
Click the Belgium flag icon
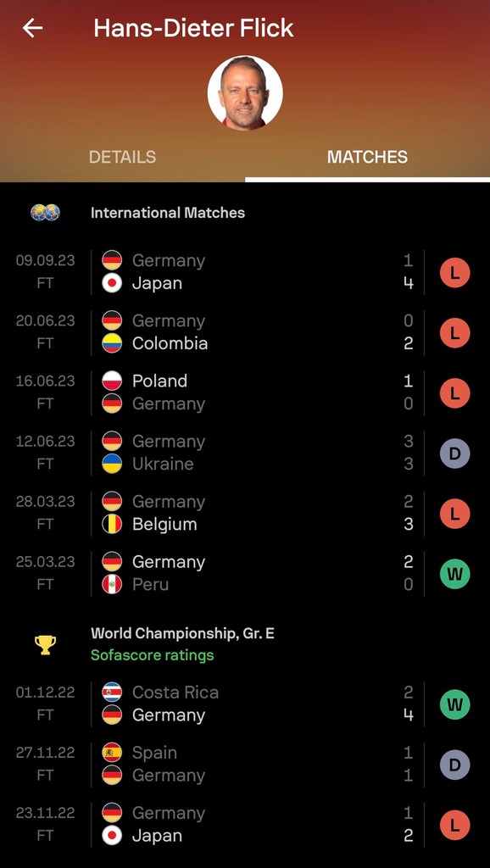tap(112, 524)
